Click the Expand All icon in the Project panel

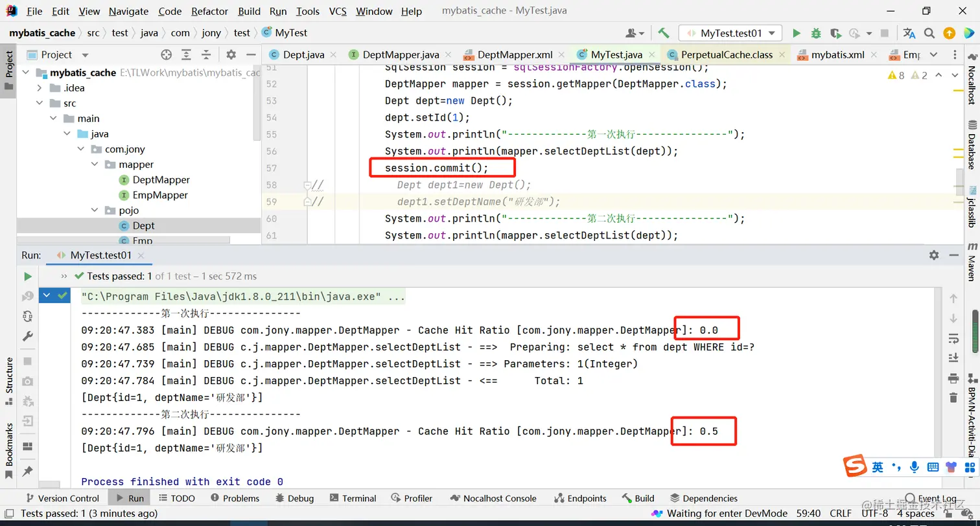[x=186, y=54]
